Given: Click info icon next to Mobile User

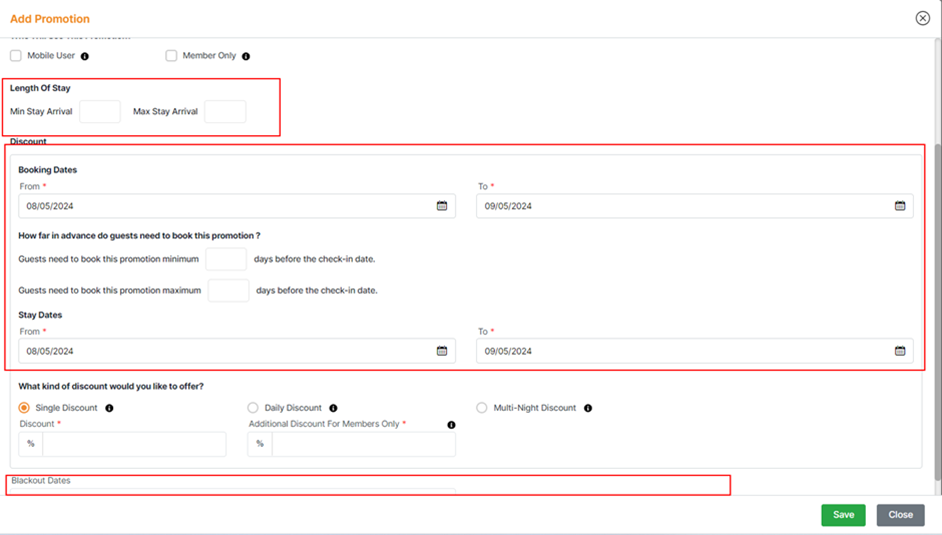Looking at the screenshot, I should [x=85, y=57].
